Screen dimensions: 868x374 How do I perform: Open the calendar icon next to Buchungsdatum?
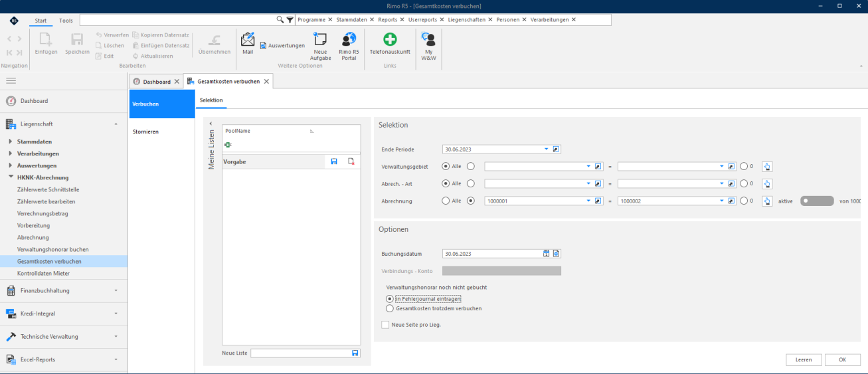(x=547, y=253)
